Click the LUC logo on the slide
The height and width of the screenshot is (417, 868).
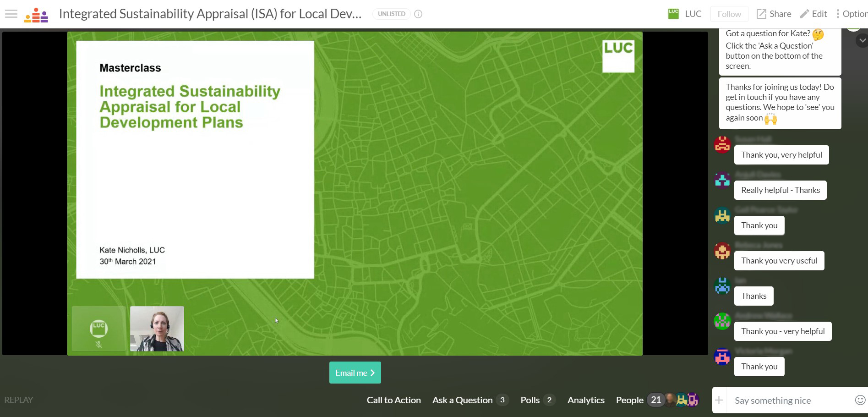click(x=618, y=56)
